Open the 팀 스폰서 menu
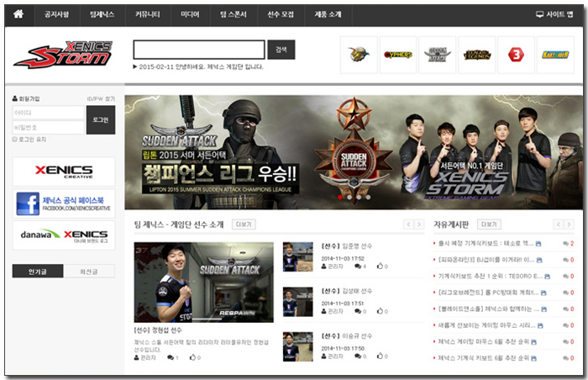The height and width of the screenshot is (380, 588). coord(234,14)
